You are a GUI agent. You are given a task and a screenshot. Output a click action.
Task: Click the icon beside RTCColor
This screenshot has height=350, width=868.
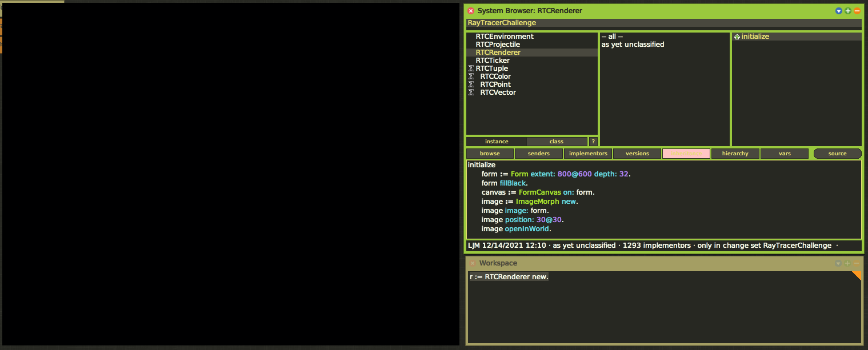[471, 77]
